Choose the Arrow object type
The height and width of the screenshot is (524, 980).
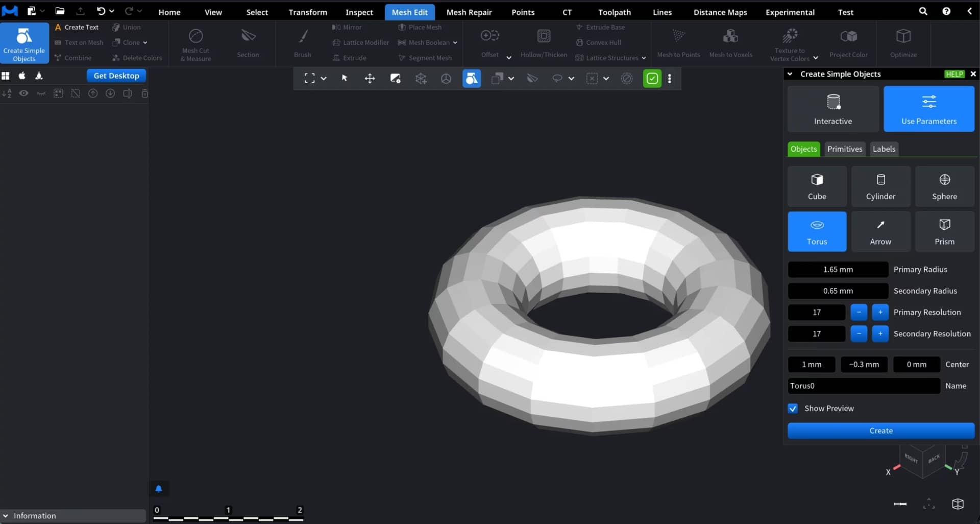[880, 232]
